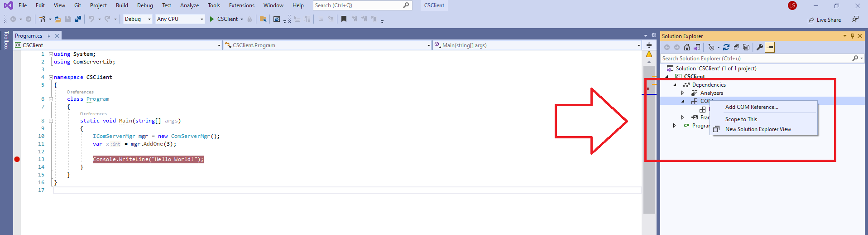The width and height of the screenshot is (868, 235).
Task: Click the Save icon in toolbar
Action: (68, 19)
